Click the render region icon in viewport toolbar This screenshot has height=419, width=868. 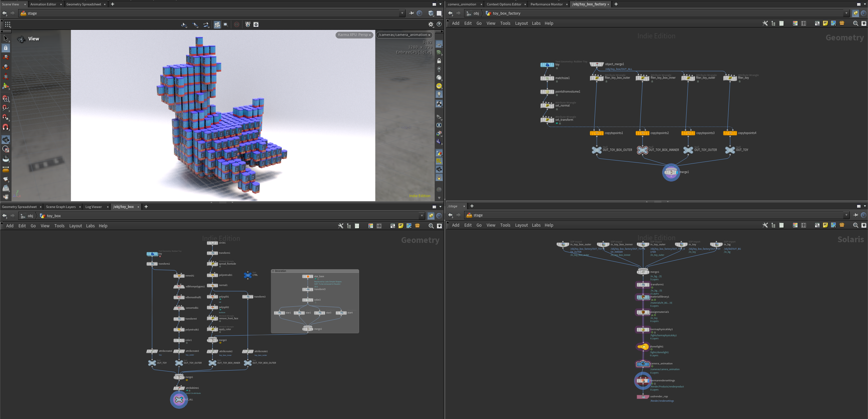[225, 24]
